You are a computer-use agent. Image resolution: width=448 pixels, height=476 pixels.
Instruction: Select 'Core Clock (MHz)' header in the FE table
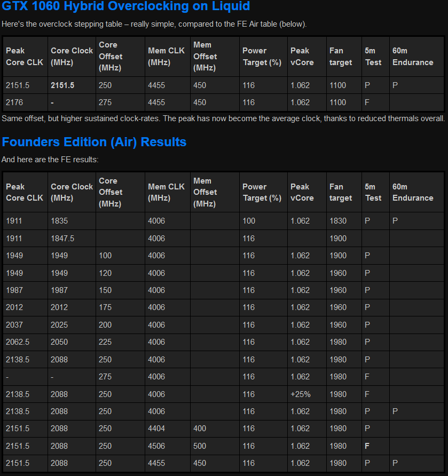pyautogui.click(x=72, y=192)
